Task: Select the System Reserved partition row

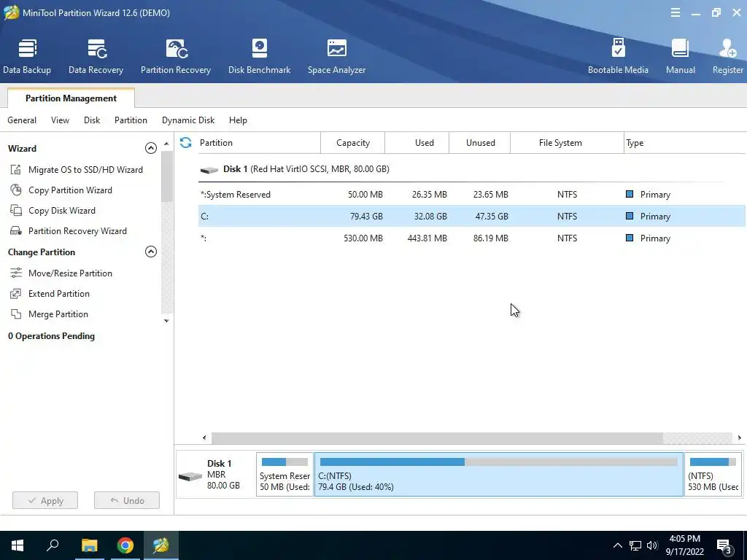Action: [472, 194]
